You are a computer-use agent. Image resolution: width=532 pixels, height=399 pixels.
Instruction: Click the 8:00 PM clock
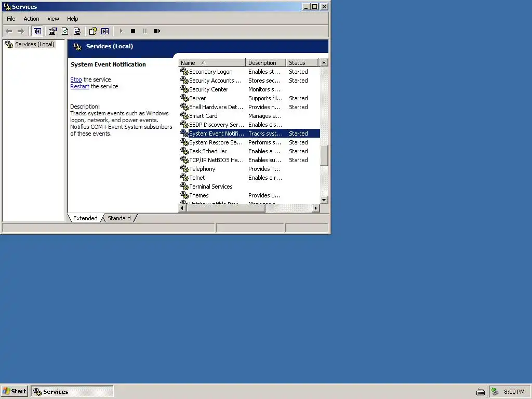point(514,392)
